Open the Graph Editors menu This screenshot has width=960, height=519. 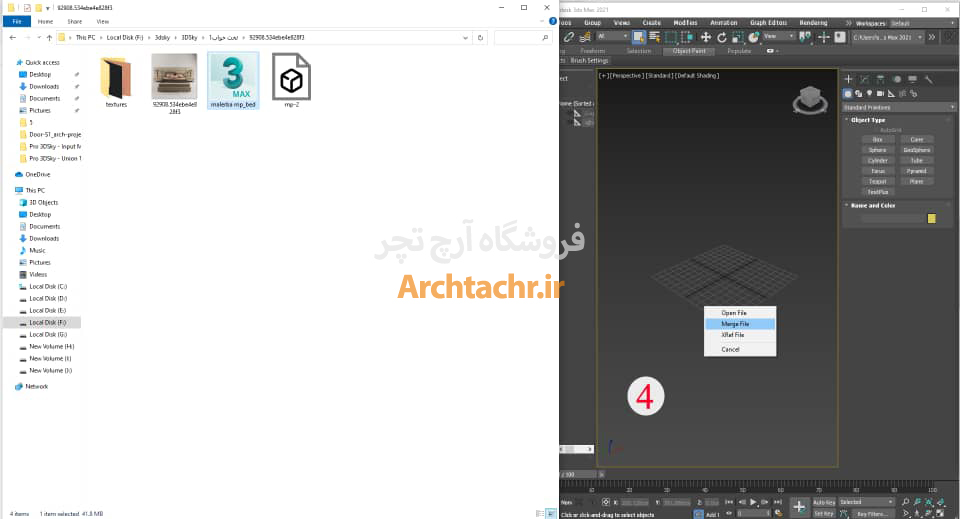tap(768, 23)
